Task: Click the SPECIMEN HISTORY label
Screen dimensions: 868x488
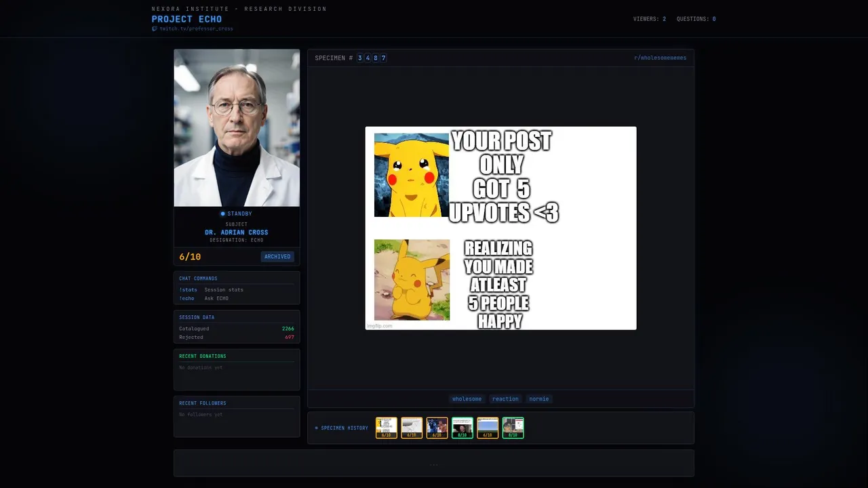Action: (344, 428)
